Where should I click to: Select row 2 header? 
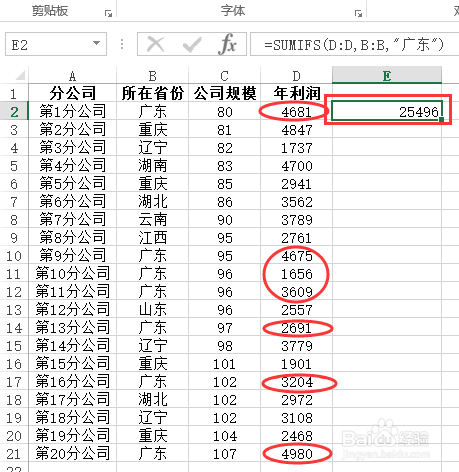tap(14, 111)
